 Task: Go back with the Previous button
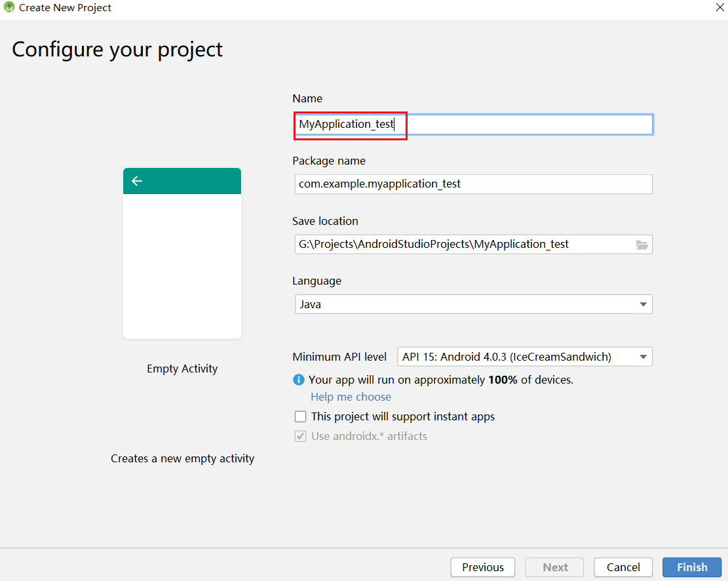483,567
